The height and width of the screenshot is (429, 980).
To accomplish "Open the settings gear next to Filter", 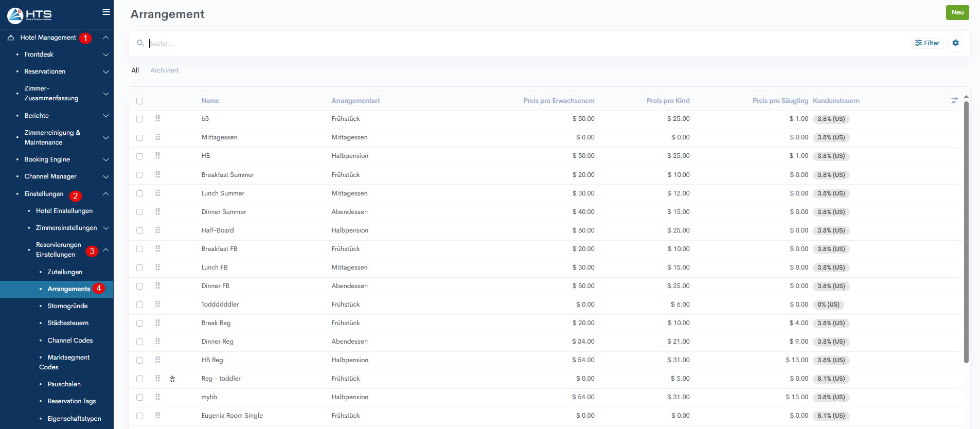I will tap(955, 43).
